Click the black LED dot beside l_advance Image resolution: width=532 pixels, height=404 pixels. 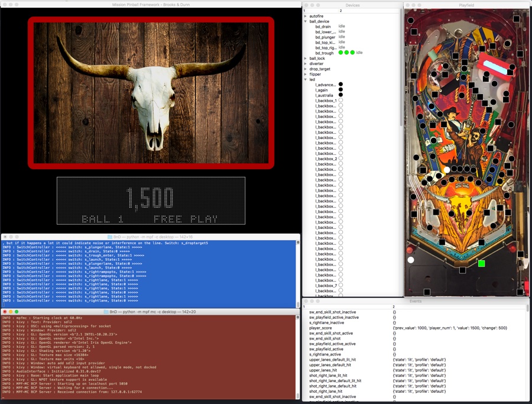(x=340, y=85)
